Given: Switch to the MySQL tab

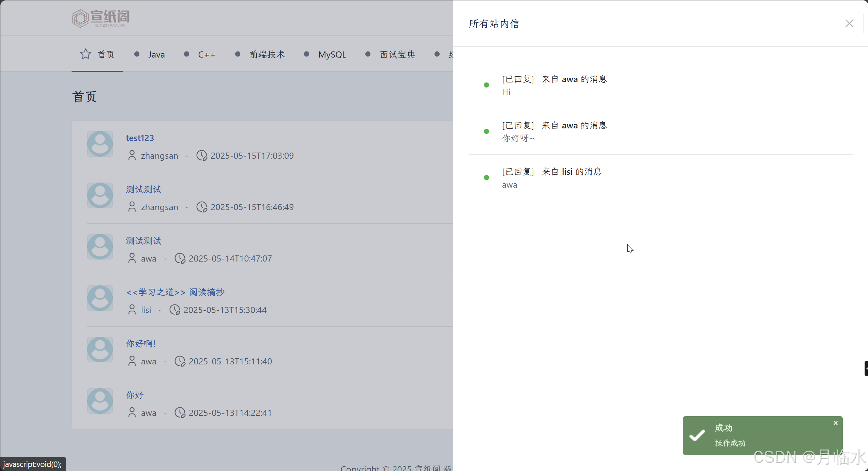Looking at the screenshot, I should [332, 54].
